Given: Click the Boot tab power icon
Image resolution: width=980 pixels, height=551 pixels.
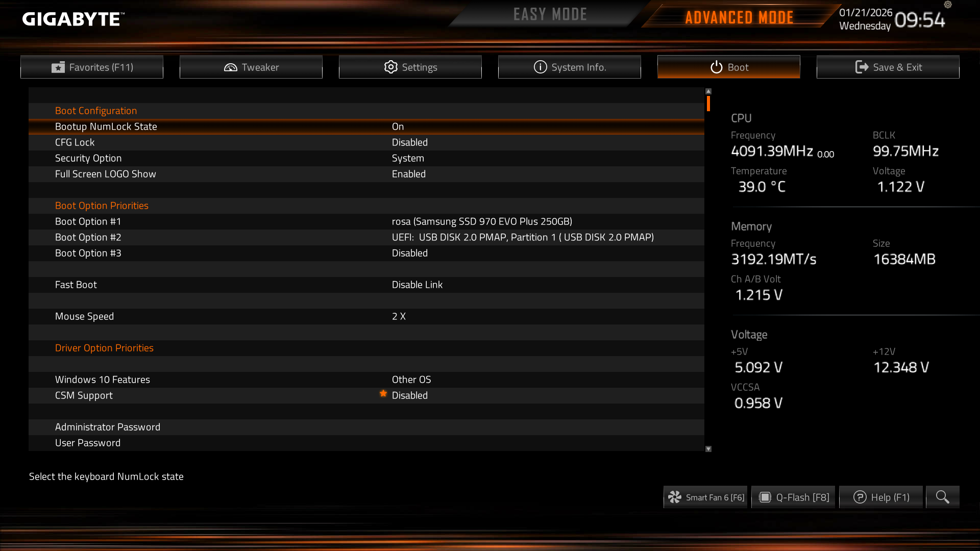Looking at the screenshot, I should (717, 67).
